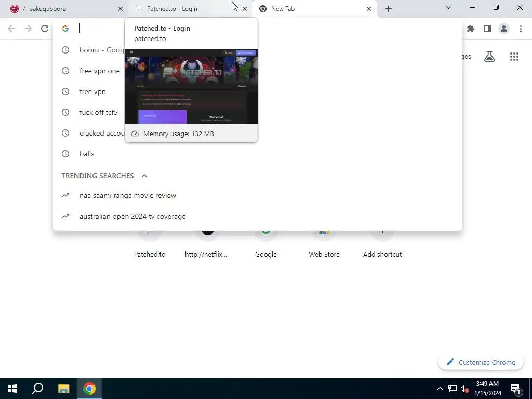Switch to the Patched.to - Login tab
532x399 pixels.
point(190,9)
